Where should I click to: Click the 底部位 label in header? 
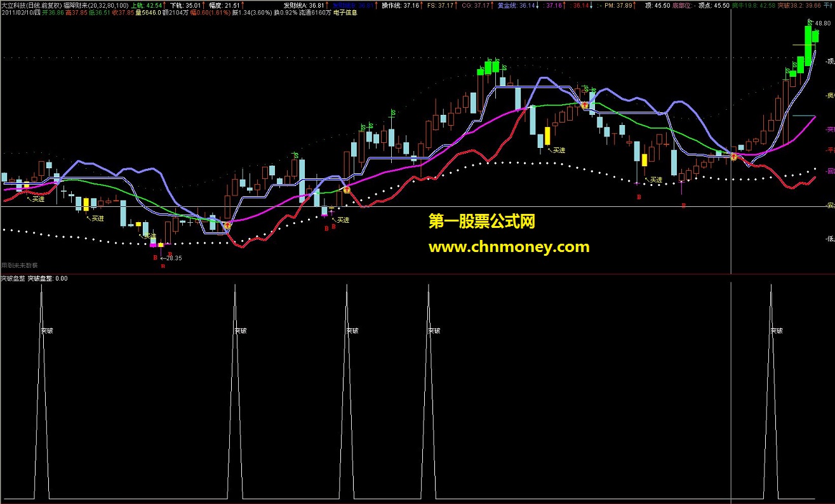(683, 4)
